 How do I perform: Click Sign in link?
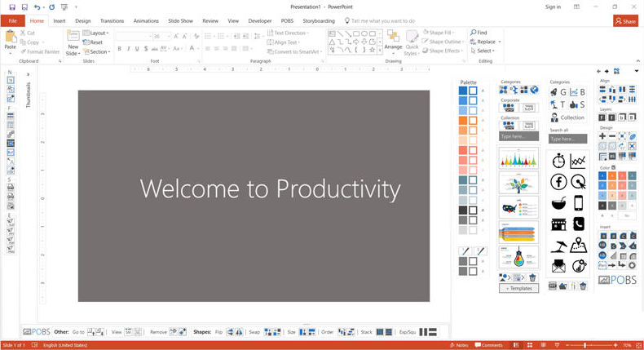point(553,7)
